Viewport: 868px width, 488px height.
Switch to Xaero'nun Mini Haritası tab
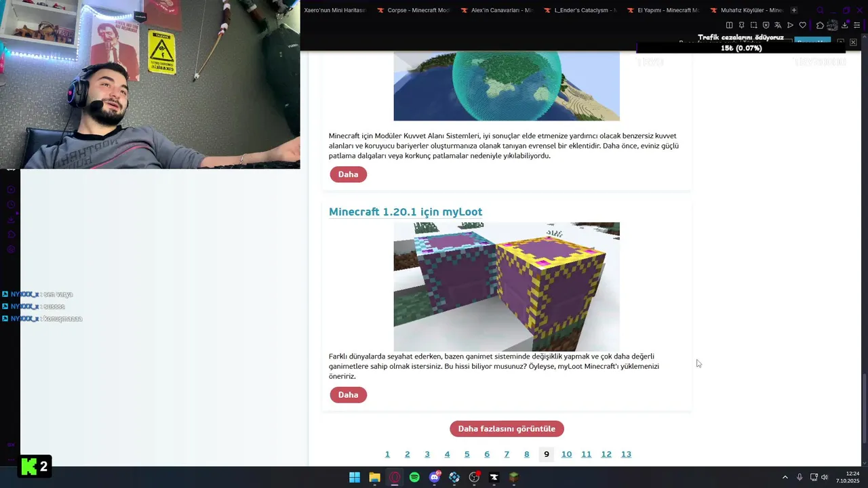[x=335, y=10]
